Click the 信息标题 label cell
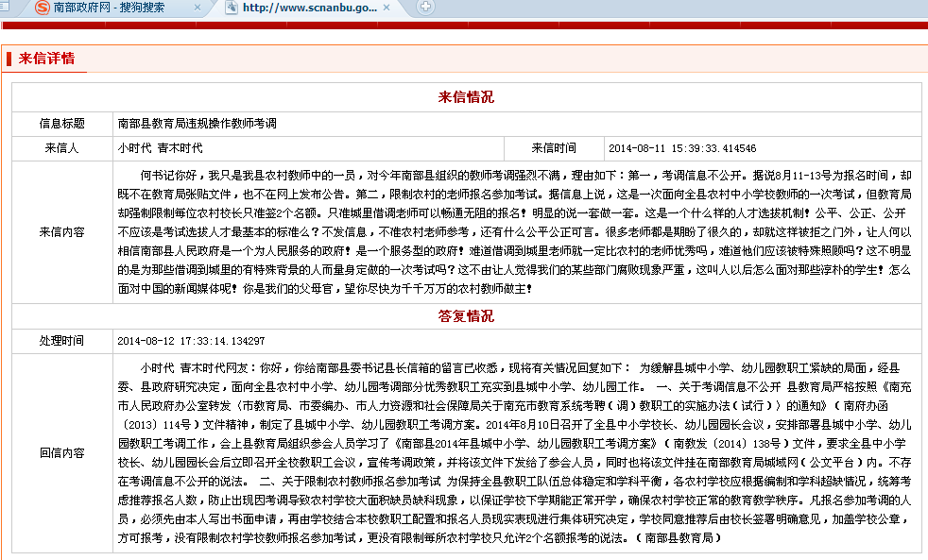The image size is (928, 560). 61,123
